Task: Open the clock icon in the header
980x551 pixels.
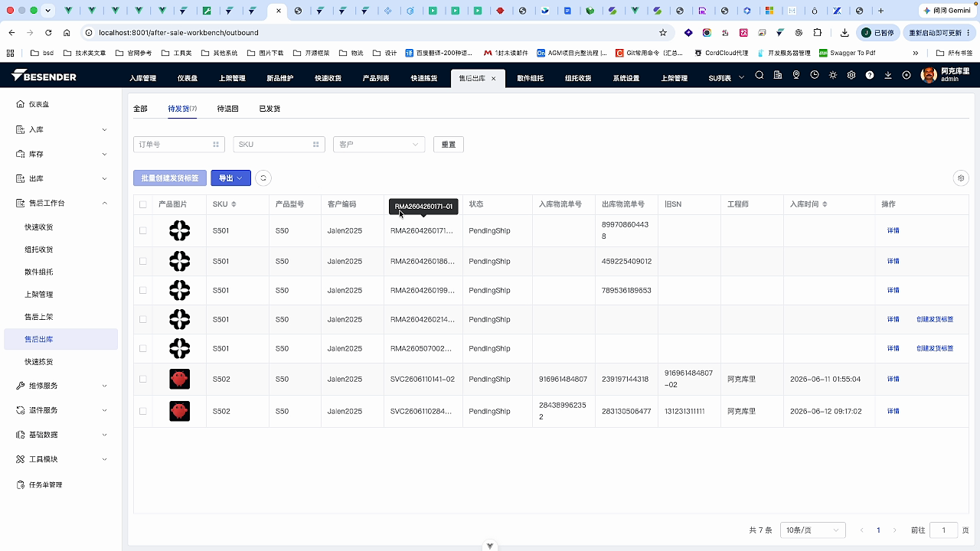Action: tap(815, 75)
